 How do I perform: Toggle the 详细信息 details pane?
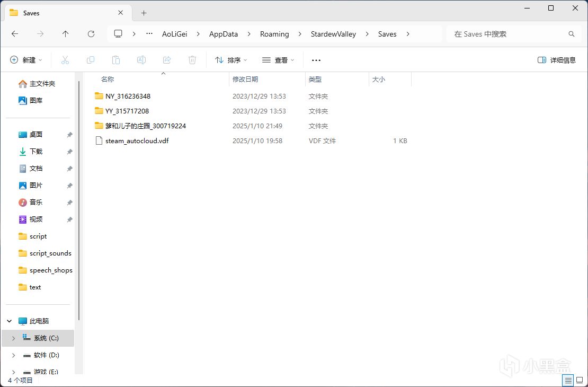(557, 60)
